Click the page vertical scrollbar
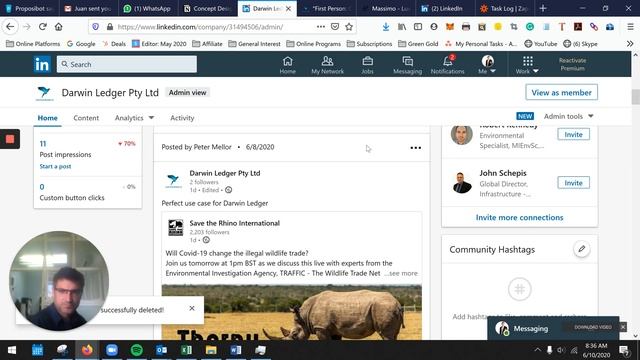640x360 pixels. click(x=636, y=97)
